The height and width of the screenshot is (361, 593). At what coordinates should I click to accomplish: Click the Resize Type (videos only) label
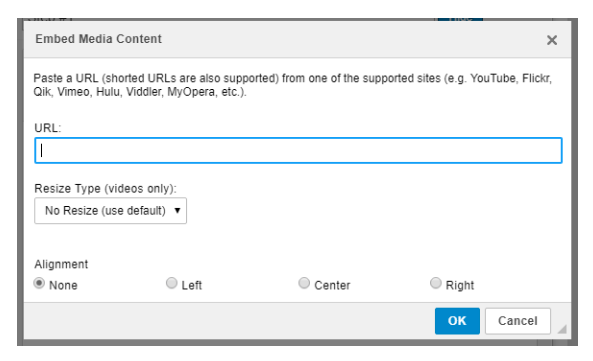coord(106,188)
